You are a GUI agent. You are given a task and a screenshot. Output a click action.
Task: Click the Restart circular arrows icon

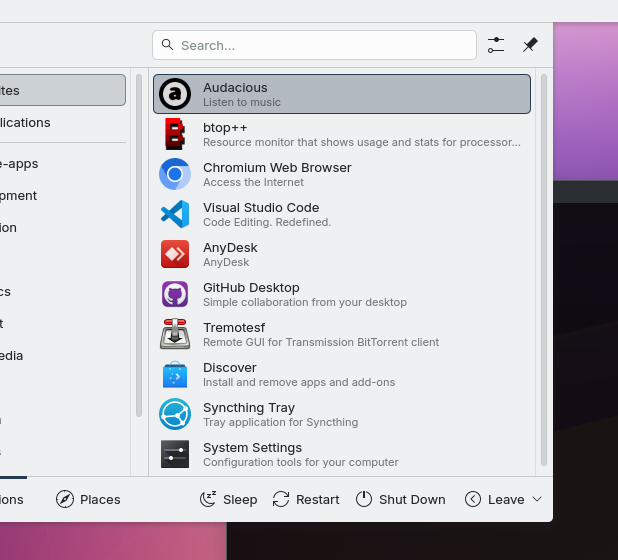(281, 499)
